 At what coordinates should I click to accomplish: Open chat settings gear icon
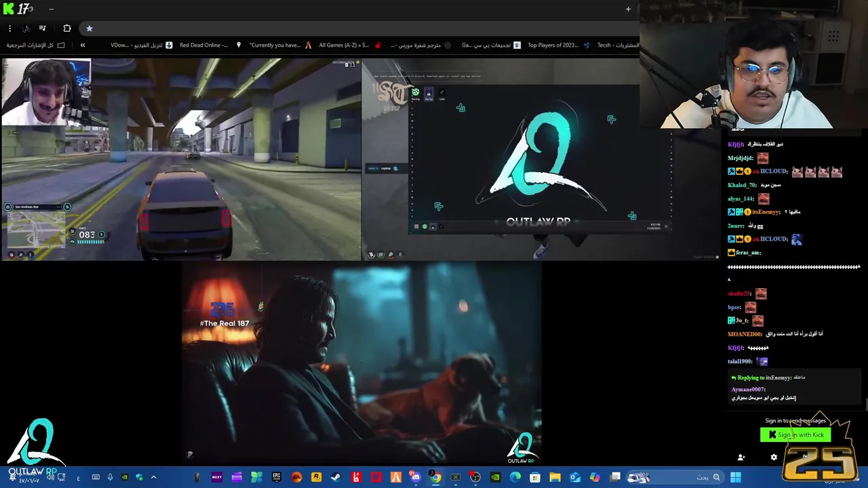774,457
